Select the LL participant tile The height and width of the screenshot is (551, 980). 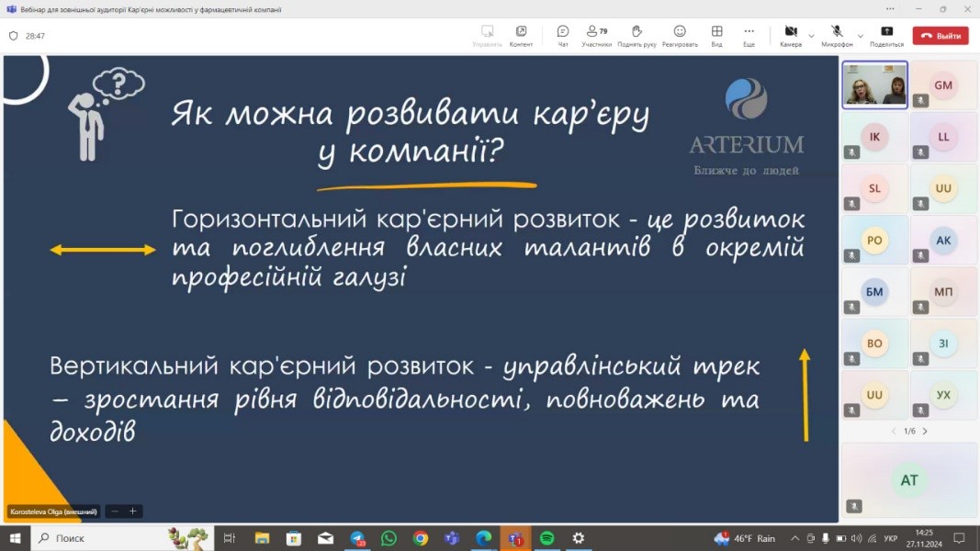pos(943,137)
